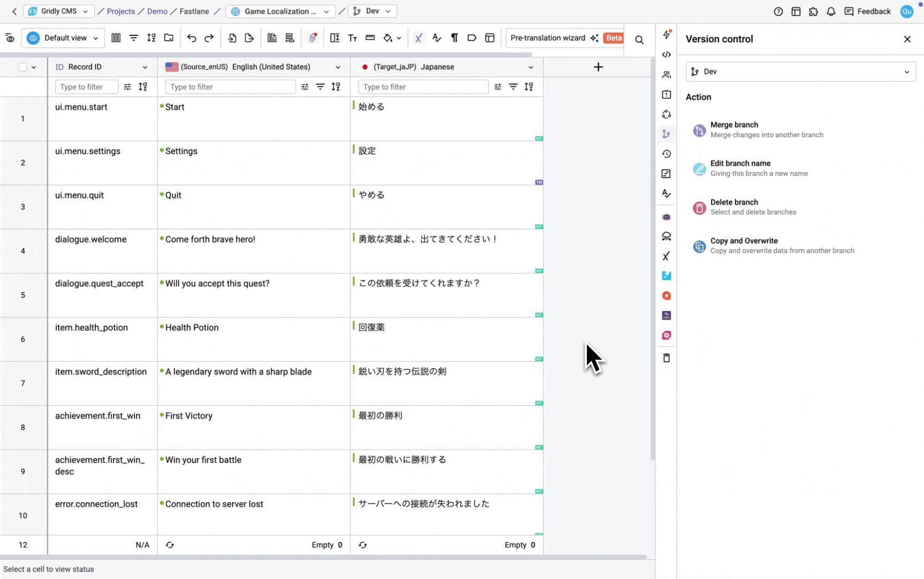Click the undo arrow in the toolbar
Screen dimensions: 924x579
coord(191,38)
